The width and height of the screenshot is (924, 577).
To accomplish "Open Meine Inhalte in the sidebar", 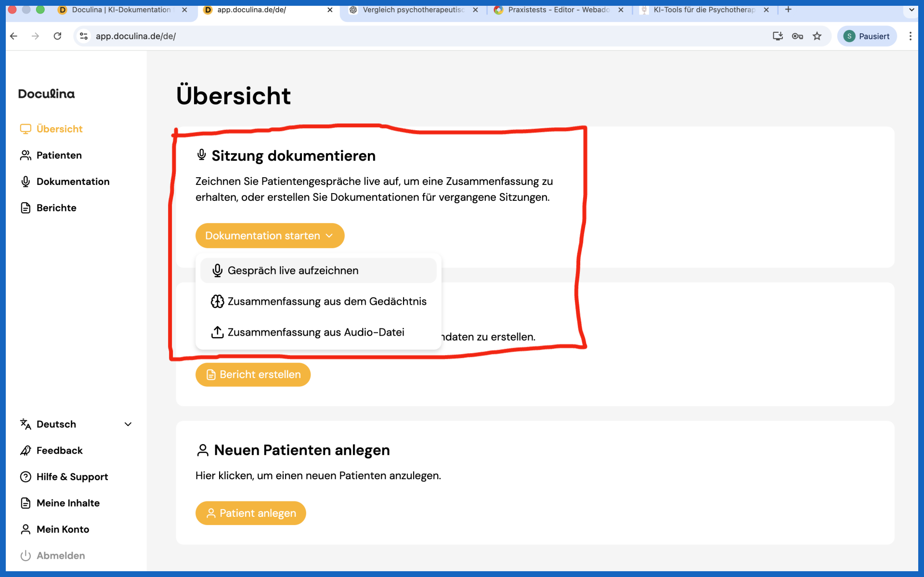I will [60, 503].
